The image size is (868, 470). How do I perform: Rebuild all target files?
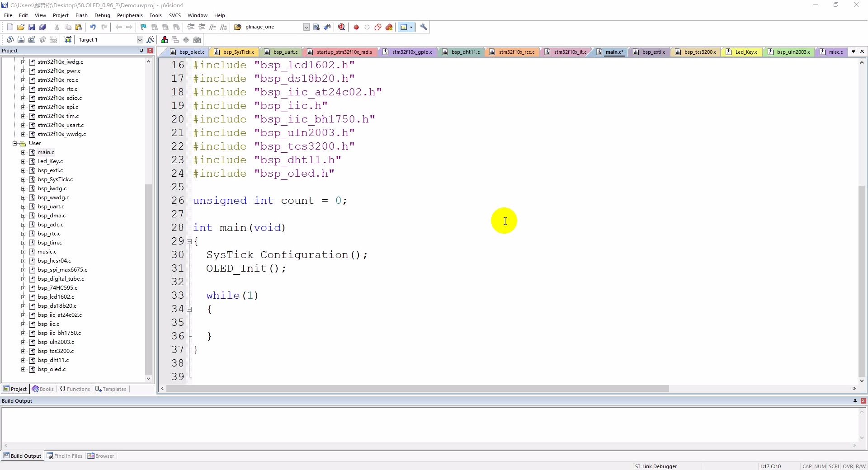[32, 39]
